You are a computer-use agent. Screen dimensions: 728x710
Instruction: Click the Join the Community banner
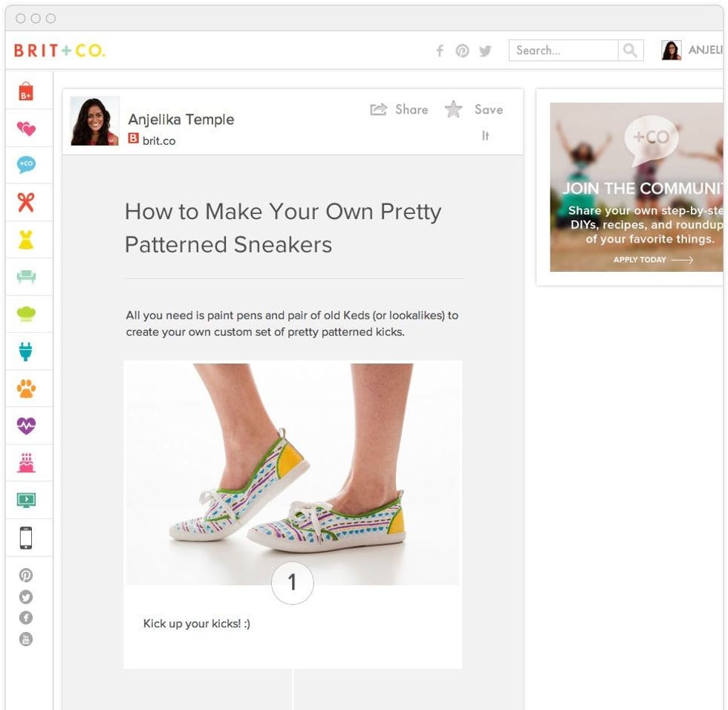(636, 187)
